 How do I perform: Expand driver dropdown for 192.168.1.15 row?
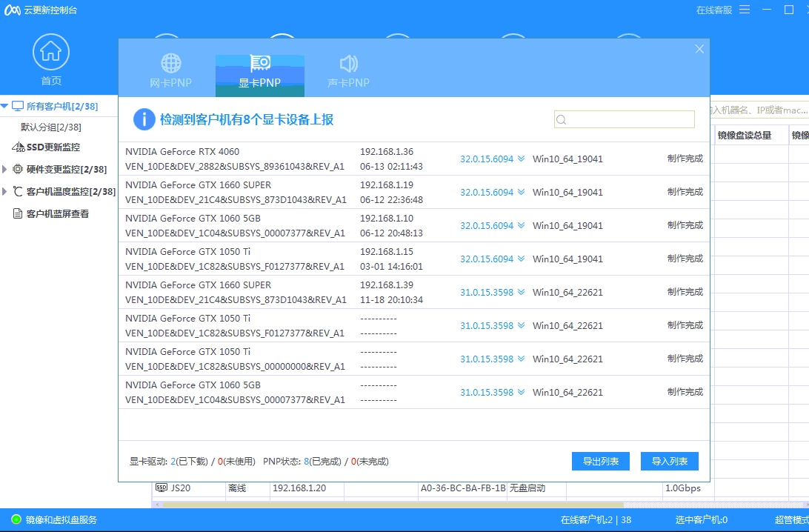point(521,259)
